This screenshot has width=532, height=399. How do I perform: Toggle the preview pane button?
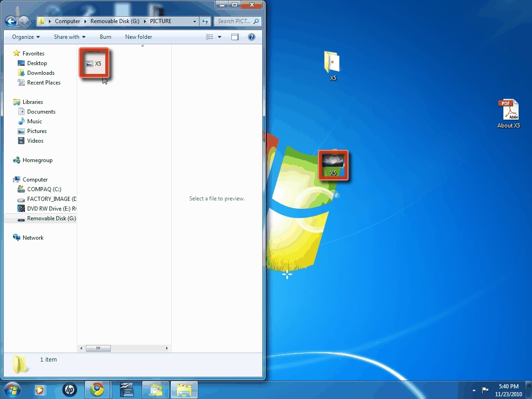click(235, 36)
